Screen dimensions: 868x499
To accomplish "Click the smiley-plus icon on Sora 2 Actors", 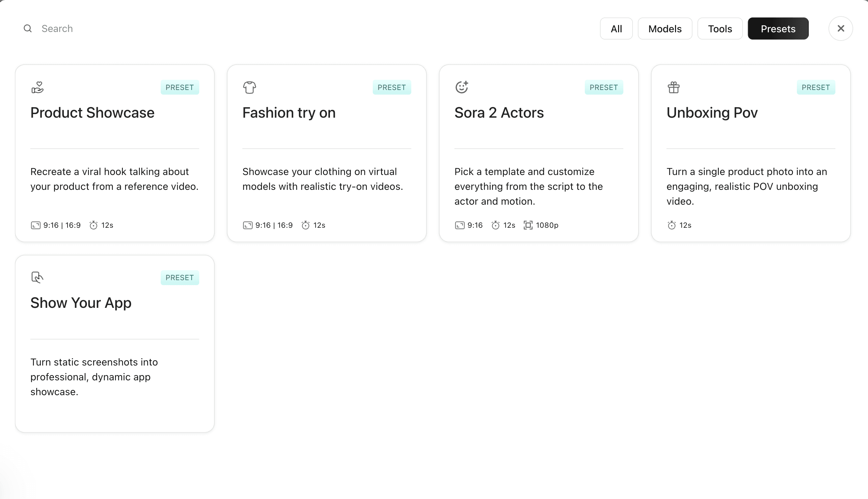I will tap(462, 87).
